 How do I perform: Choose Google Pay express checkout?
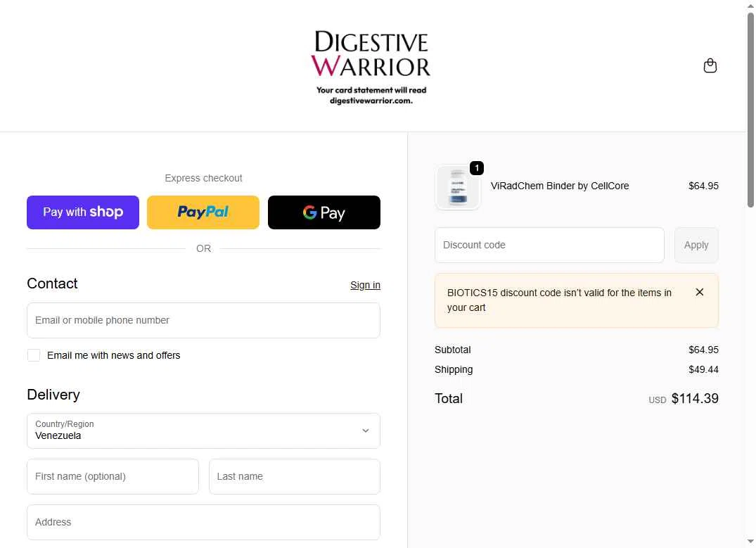click(x=324, y=212)
